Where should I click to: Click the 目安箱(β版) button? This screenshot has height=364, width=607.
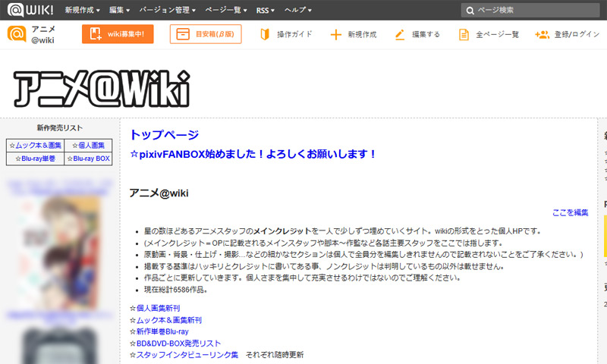pos(206,34)
